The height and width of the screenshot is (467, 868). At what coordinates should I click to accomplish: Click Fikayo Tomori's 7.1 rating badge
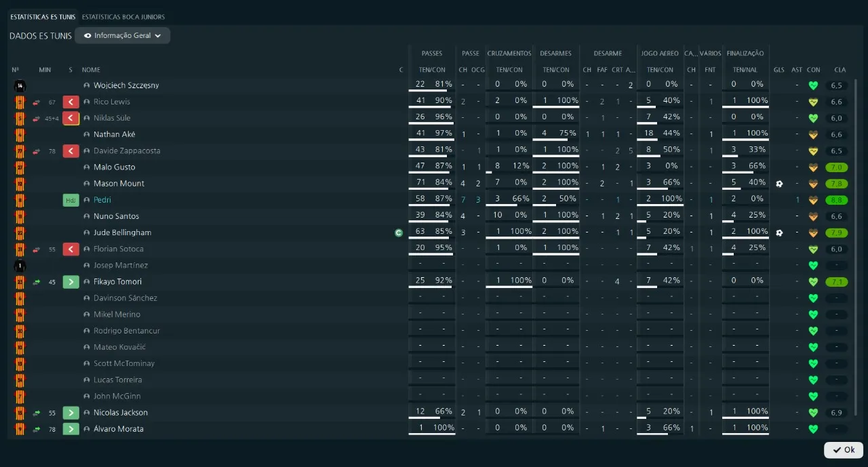coord(837,281)
